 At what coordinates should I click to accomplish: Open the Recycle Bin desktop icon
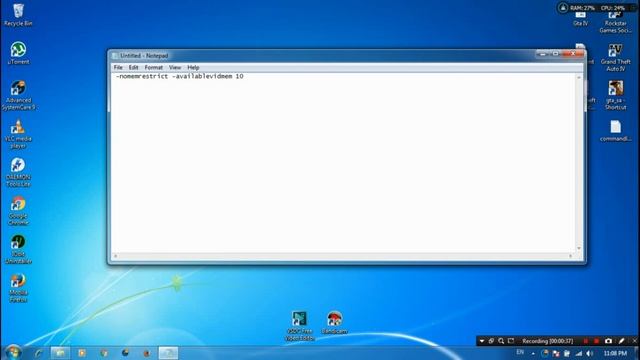coord(18,15)
